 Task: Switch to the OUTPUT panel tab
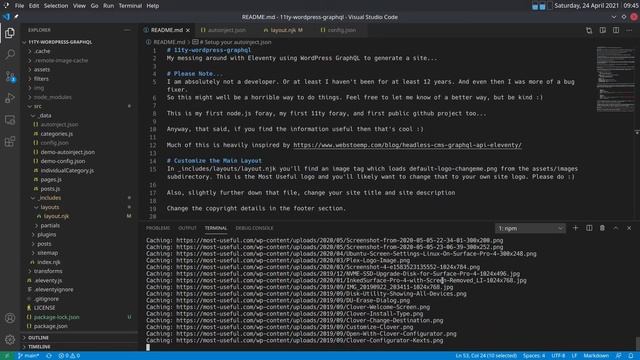187,228
